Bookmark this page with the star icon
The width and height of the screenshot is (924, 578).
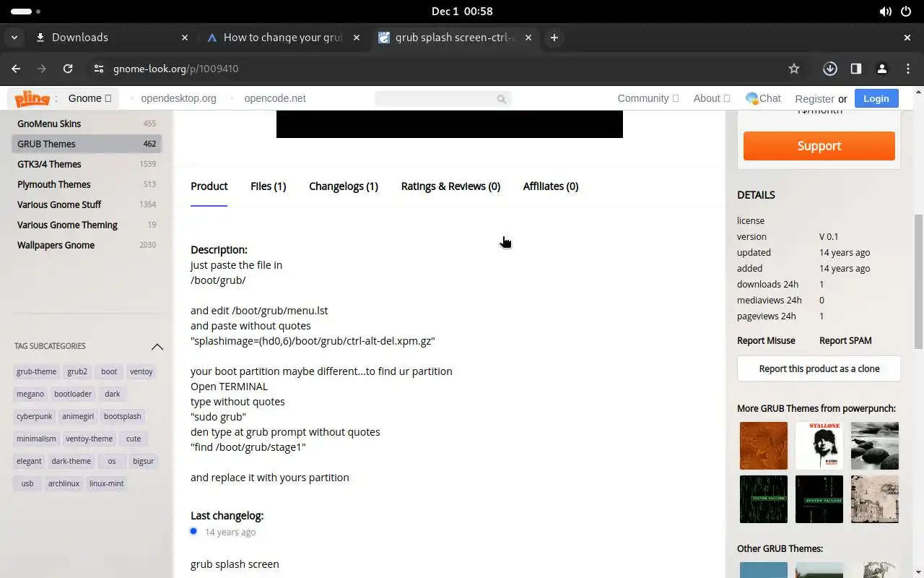(794, 69)
